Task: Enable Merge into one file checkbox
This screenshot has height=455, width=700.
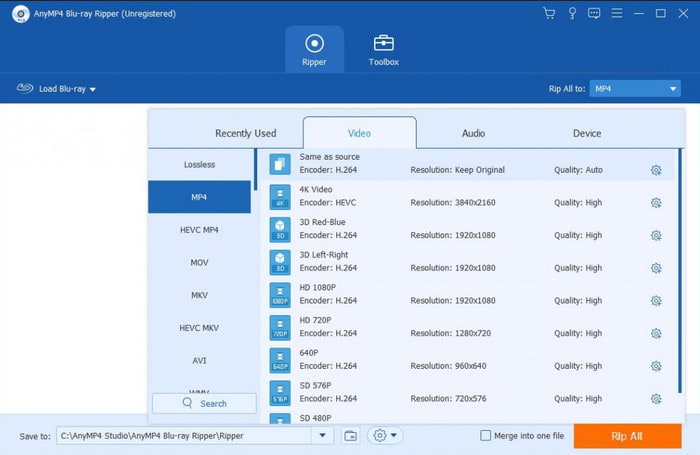Action: pos(485,435)
